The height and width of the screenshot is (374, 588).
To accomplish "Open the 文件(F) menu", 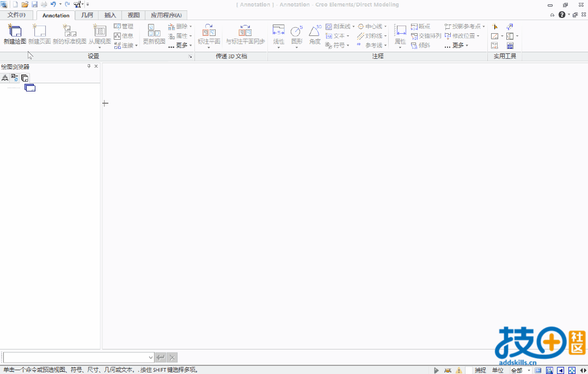I will [16, 15].
